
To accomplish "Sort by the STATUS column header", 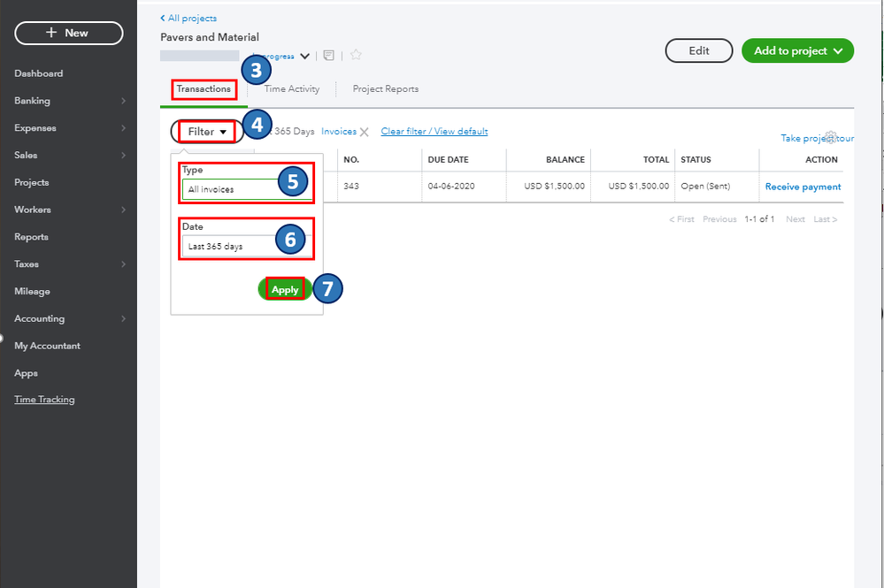I will click(696, 160).
